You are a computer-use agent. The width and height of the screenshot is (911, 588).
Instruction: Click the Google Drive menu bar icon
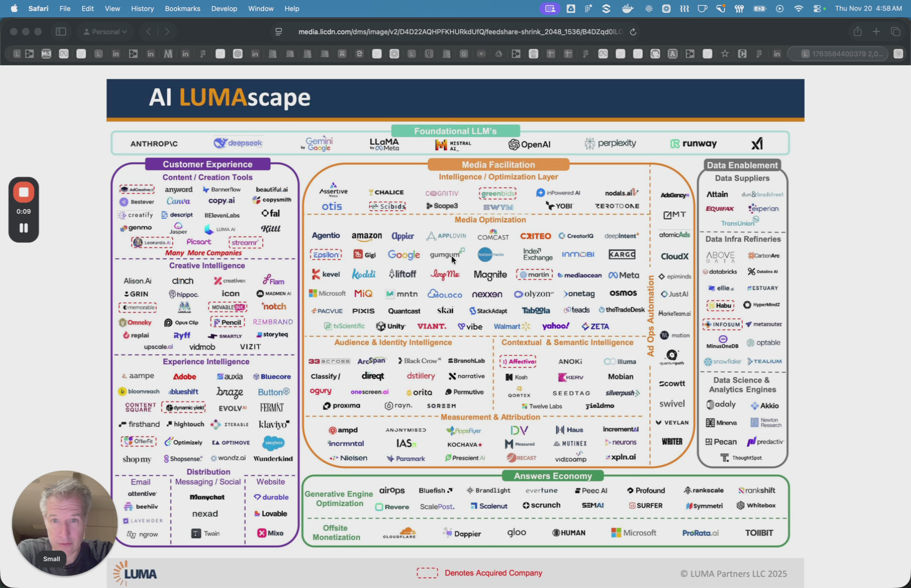point(570,8)
